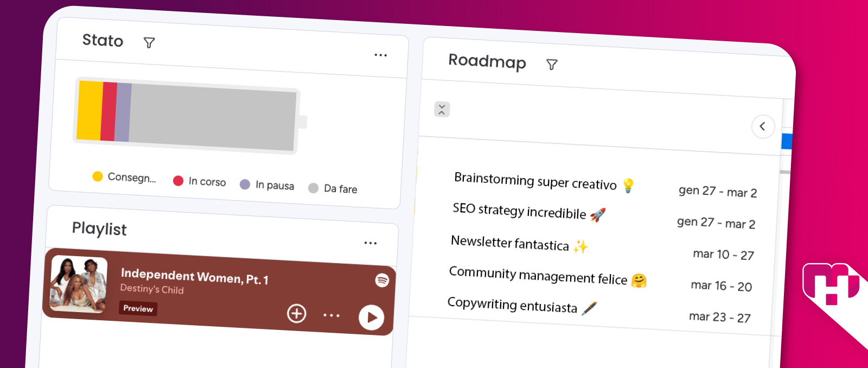Collapse the Roadmap group with the arrows icon
Image resolution: width=868 pixels, height=368 pixels.
tap(442, 109)
